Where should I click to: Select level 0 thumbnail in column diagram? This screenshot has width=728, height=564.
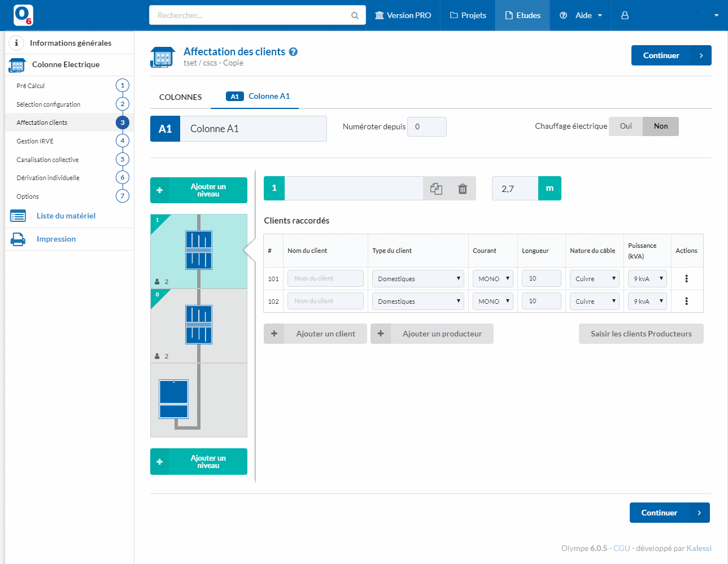[199, 326]
